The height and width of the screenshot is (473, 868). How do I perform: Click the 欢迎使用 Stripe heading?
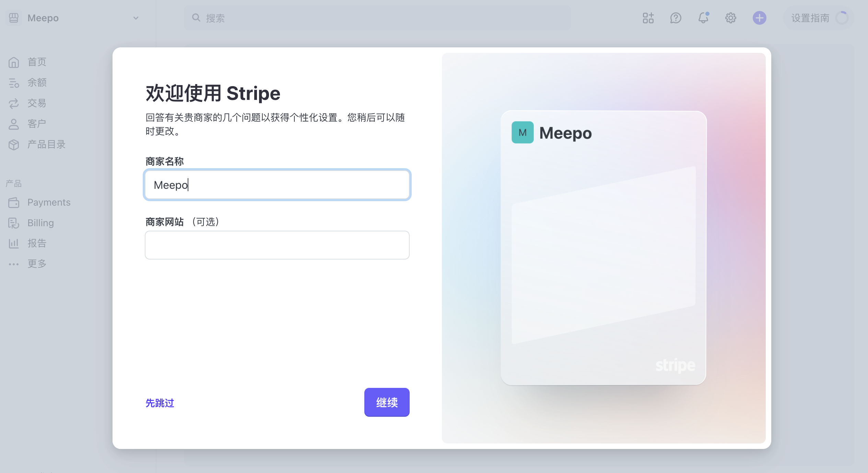213,93
